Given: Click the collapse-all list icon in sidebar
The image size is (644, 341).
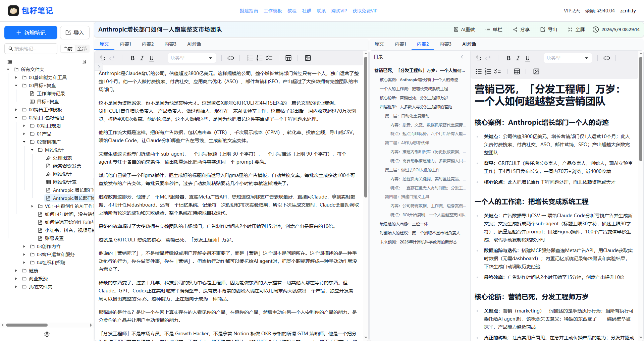Looking at the screenshot, I should pos(10,62).
